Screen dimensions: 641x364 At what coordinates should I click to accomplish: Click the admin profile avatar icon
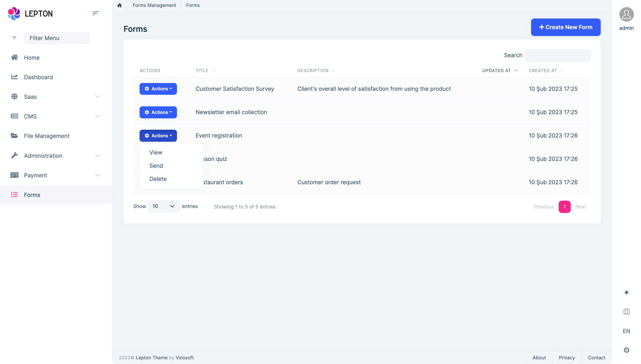pyautogui.click(x=626, y=14)
